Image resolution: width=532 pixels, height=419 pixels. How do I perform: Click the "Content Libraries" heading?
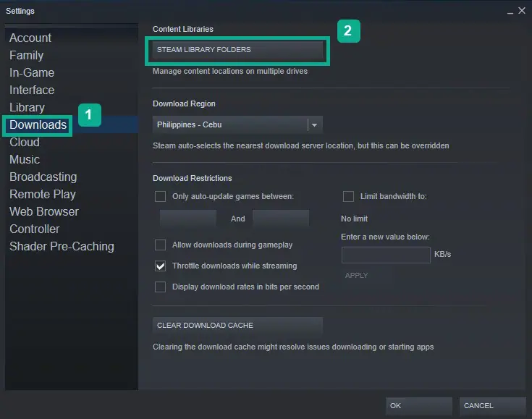coord(183,29)
